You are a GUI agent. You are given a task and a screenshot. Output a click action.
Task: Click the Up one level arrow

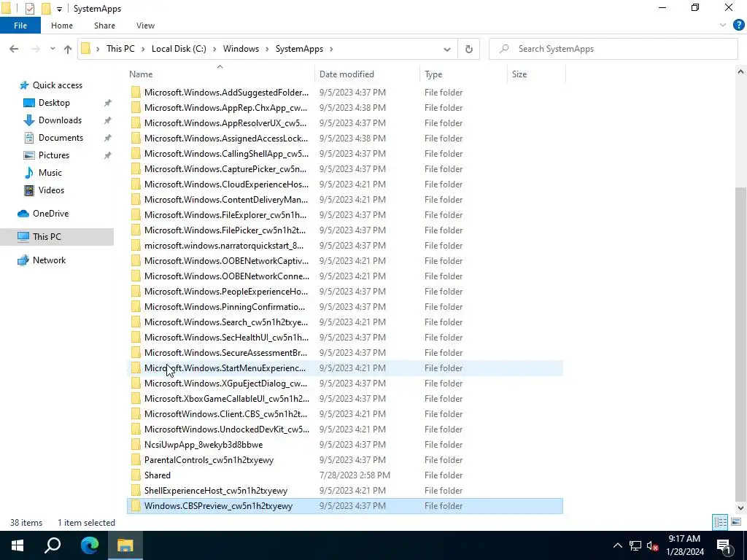[68, 49]
